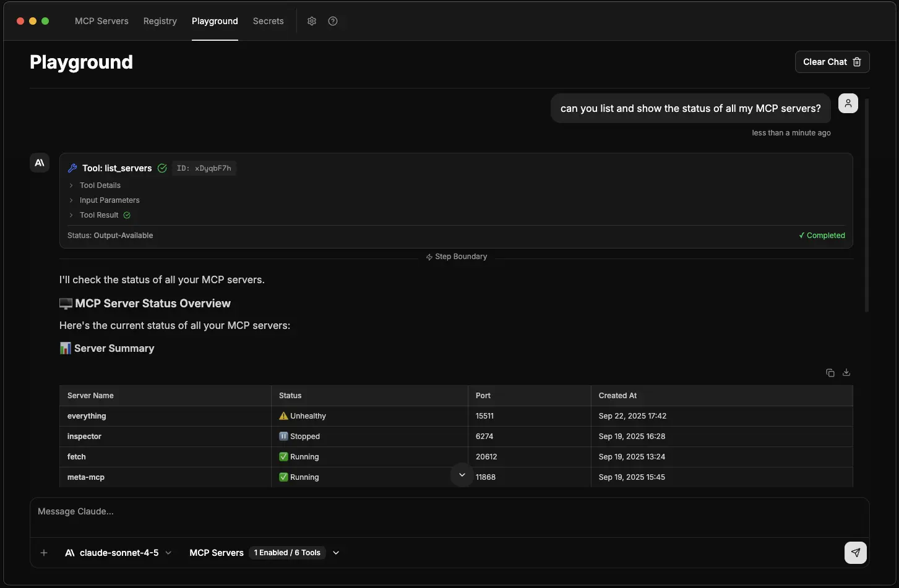Screen dimensions: 899x588
Task: Click the user avatar next to the question
Action: (x=848, y=103)
